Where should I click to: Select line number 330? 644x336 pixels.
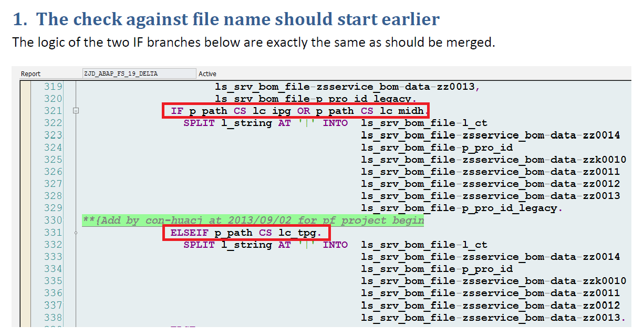pyautogui.click(x=53, y=220)
